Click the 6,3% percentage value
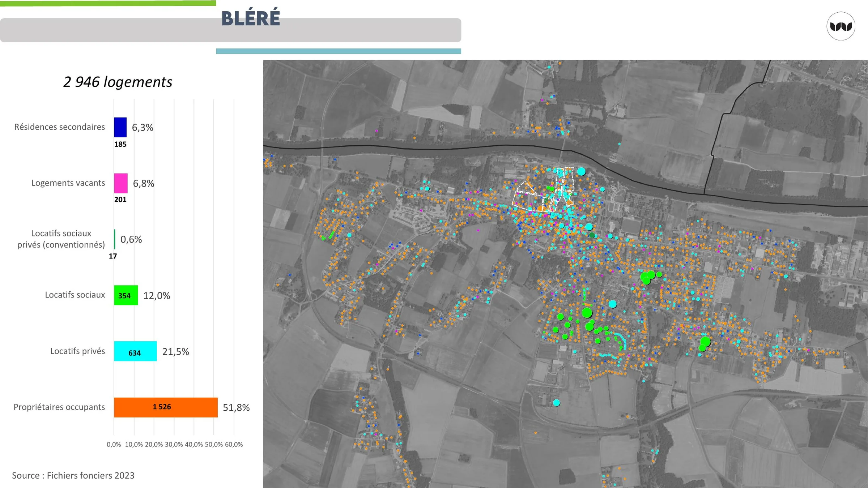Screen dimensions: 868x488 pos(142,128)
